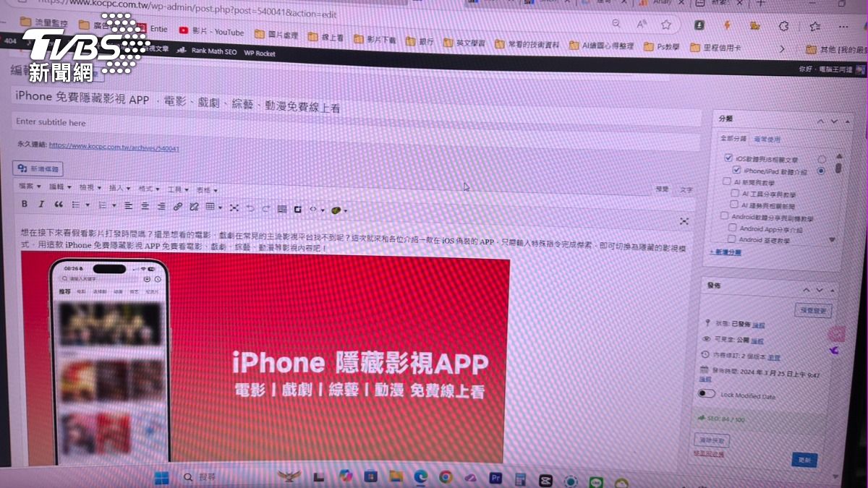Check the Android 基礎教學 category
The image size is (868, 488).
731,239
